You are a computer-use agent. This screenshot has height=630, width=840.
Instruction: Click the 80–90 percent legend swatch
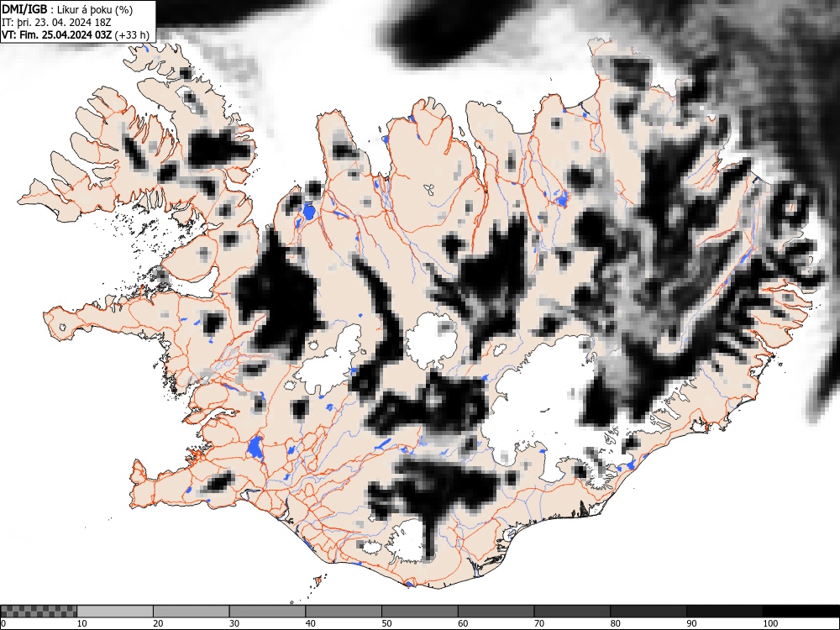click(648, 612)
